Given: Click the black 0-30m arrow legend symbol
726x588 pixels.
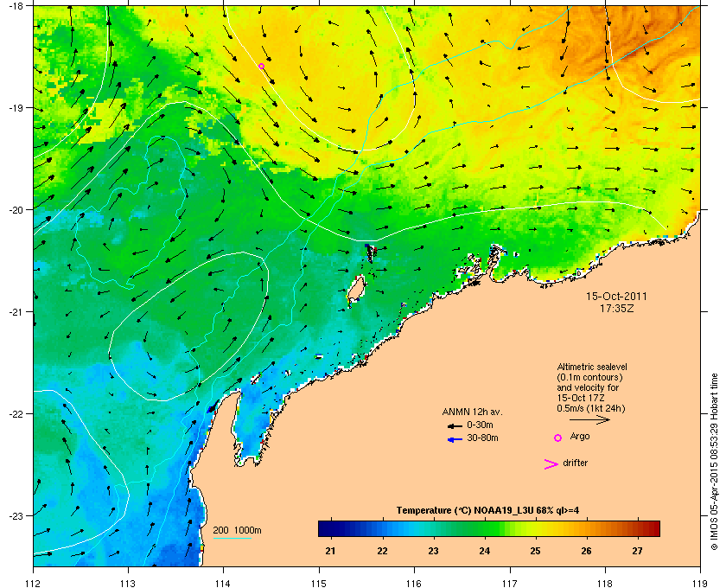Looking at the screenshot, I should tap(455, 425).
